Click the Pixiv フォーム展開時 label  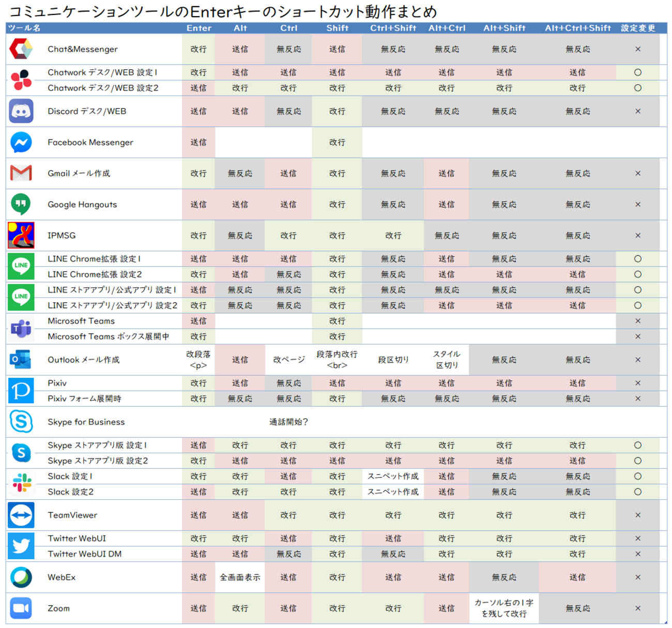(84, 398)
